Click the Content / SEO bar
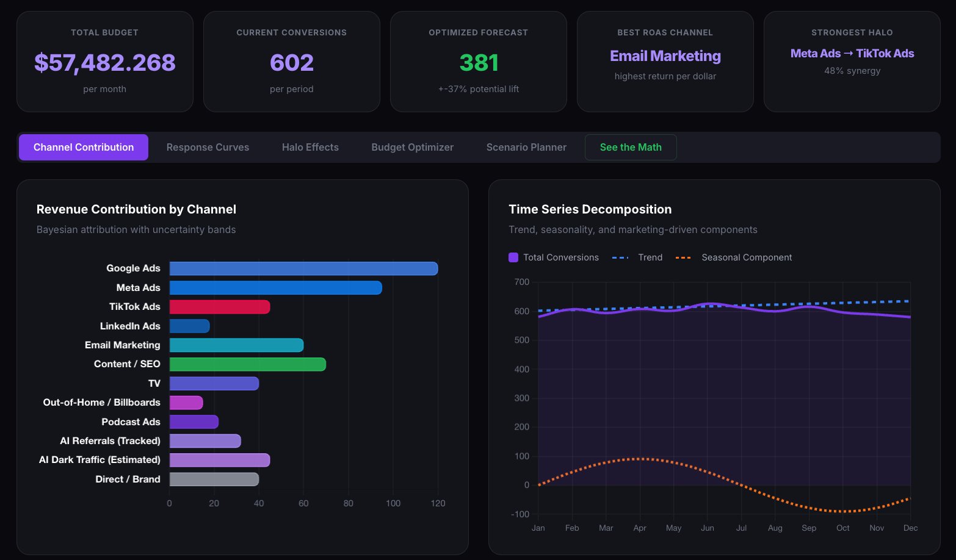Screen dimensions: 956x560 (247, 364)
